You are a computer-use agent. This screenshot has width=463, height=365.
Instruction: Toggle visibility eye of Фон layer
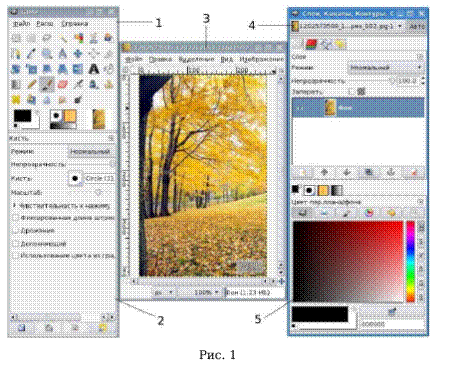click(x=301, y=108)
